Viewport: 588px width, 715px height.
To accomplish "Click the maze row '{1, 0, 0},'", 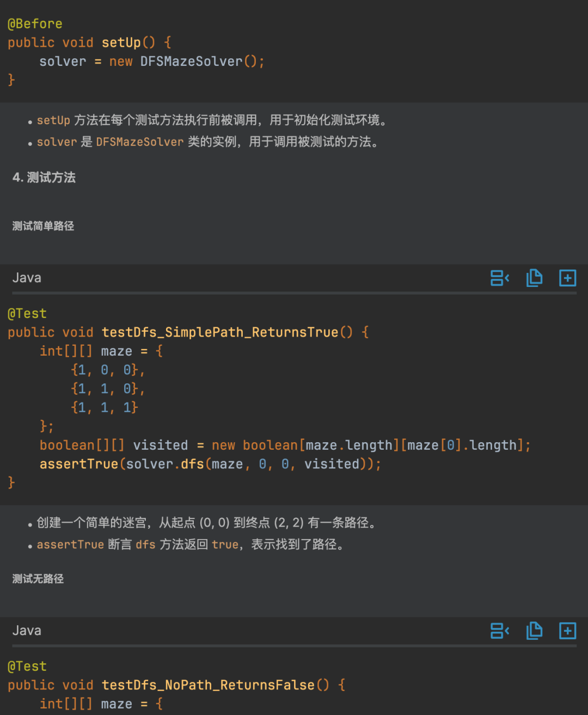I will click(108, 370).
